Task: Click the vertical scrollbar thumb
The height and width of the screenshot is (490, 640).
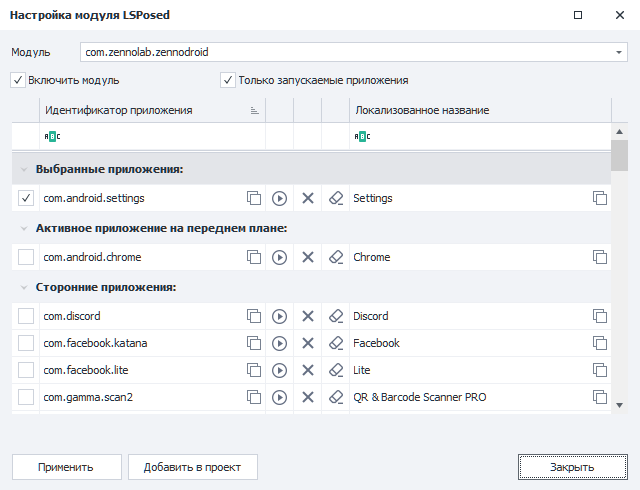Action: pyautogui.click(x=619, y=156)
